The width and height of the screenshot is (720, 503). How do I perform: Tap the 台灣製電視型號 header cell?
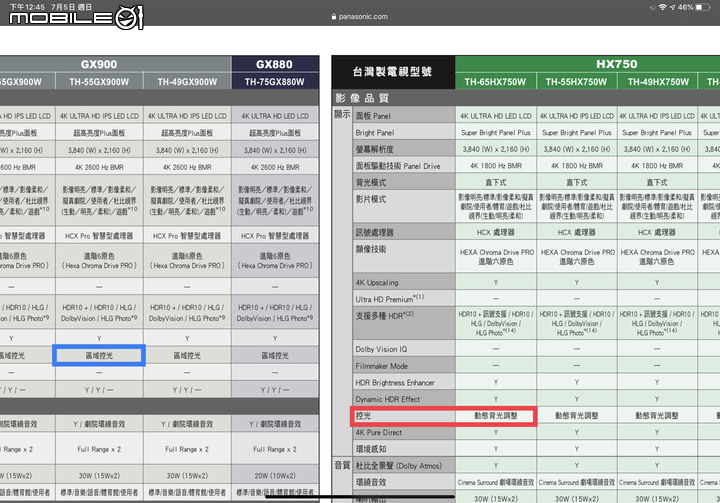[393, 72]
